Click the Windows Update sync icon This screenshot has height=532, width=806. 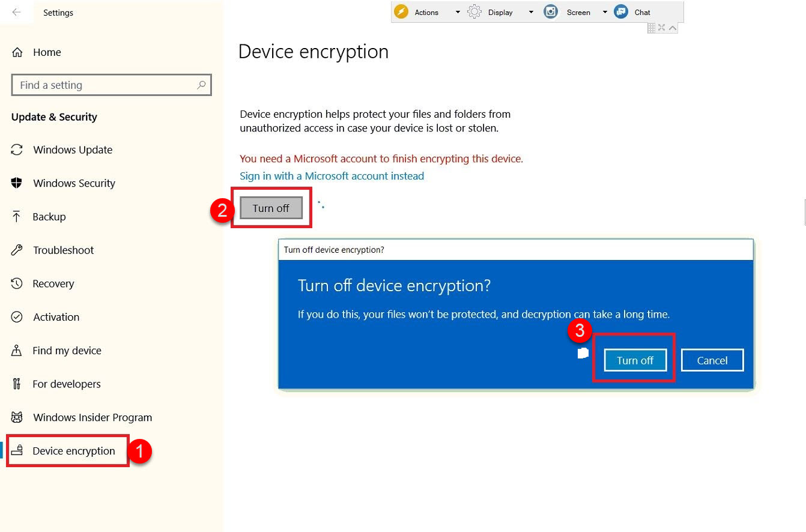tap(17, 150)
